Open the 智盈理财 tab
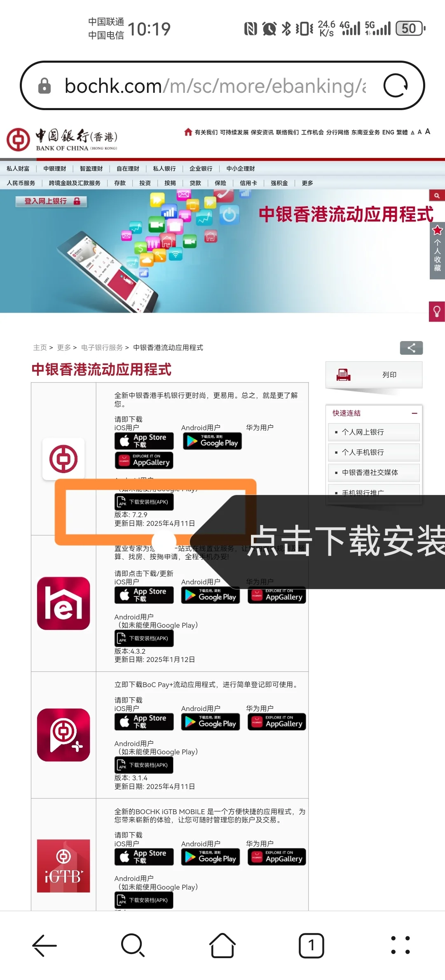 coord(91,169)
